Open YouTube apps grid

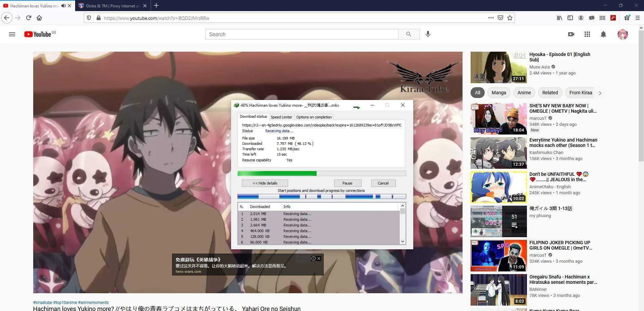tap(587, 34)
